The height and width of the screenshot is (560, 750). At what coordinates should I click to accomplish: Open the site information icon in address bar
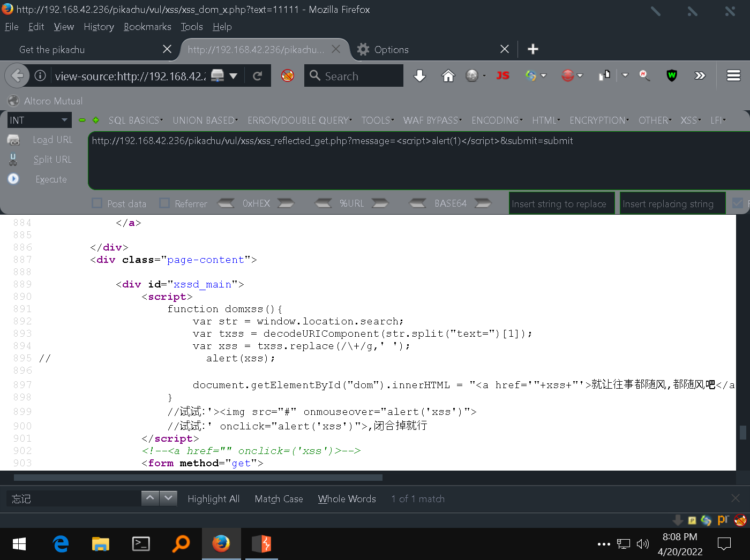point(40,75)
